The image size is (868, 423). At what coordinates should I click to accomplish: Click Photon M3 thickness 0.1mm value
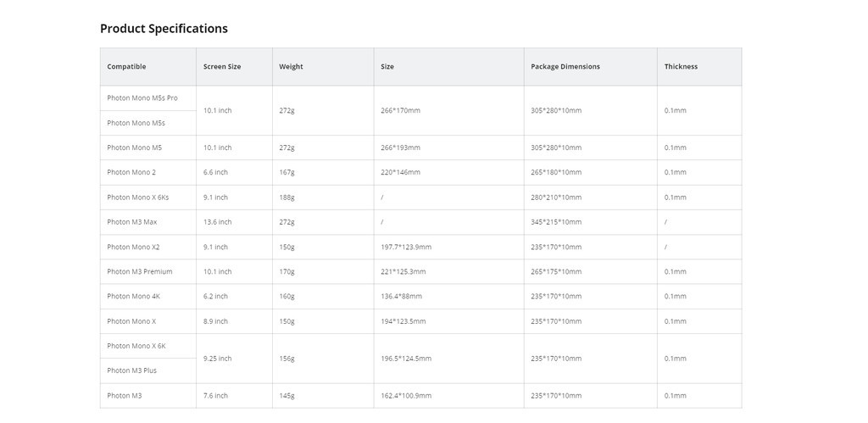tap(676, 395)
